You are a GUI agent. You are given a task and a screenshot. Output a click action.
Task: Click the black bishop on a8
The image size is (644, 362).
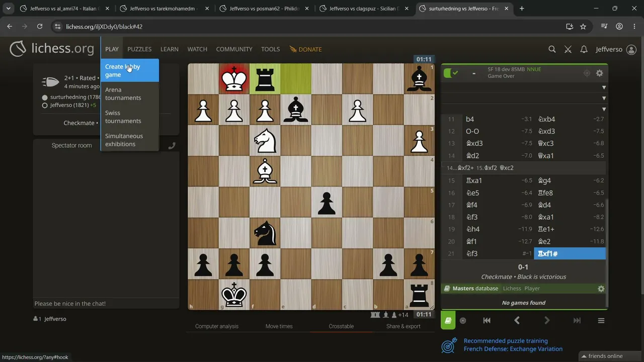(419, 79)
